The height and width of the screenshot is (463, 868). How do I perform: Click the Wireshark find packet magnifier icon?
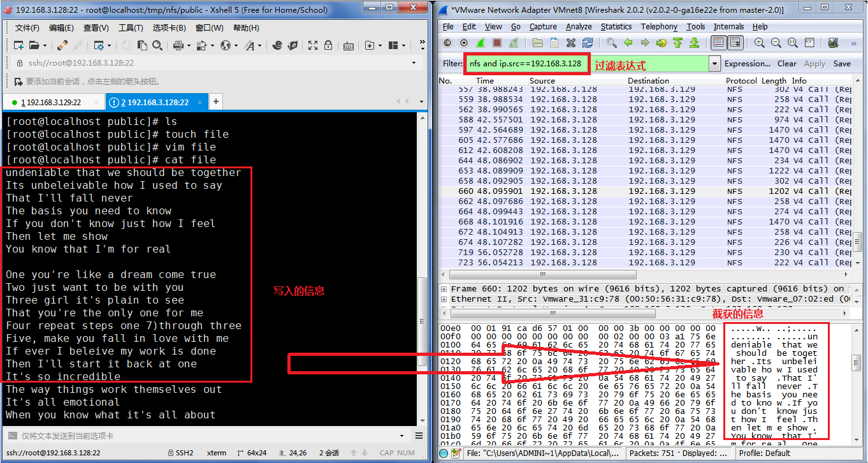pyautogui.click(x=612, y=43)
